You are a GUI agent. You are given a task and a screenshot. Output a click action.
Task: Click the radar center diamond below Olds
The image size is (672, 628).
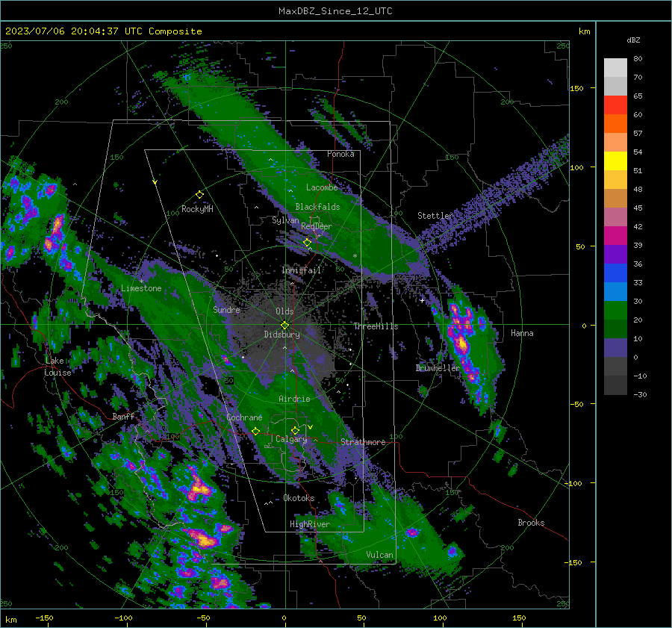click(x=284, y=326)
